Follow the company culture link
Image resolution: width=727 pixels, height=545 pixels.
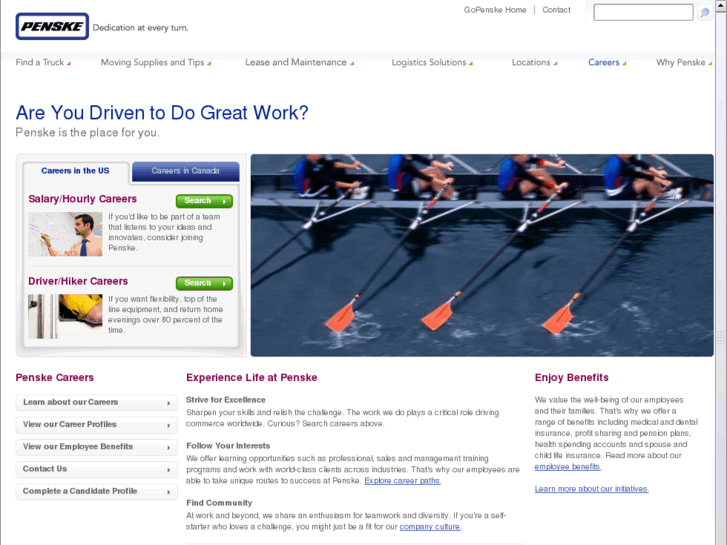click(x=430, y=526)
